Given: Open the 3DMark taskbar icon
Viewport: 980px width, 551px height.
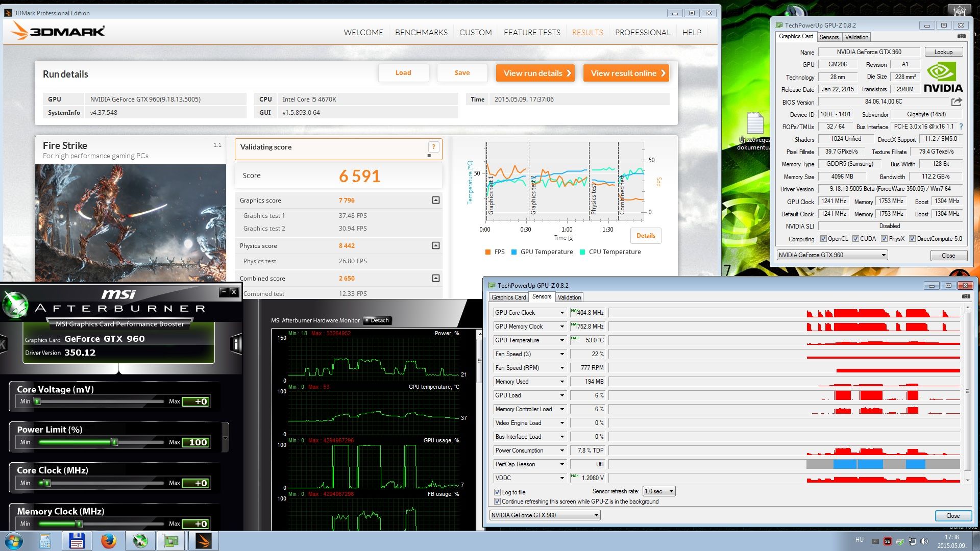Looking at the screenshot, I should tap(203, 541).
